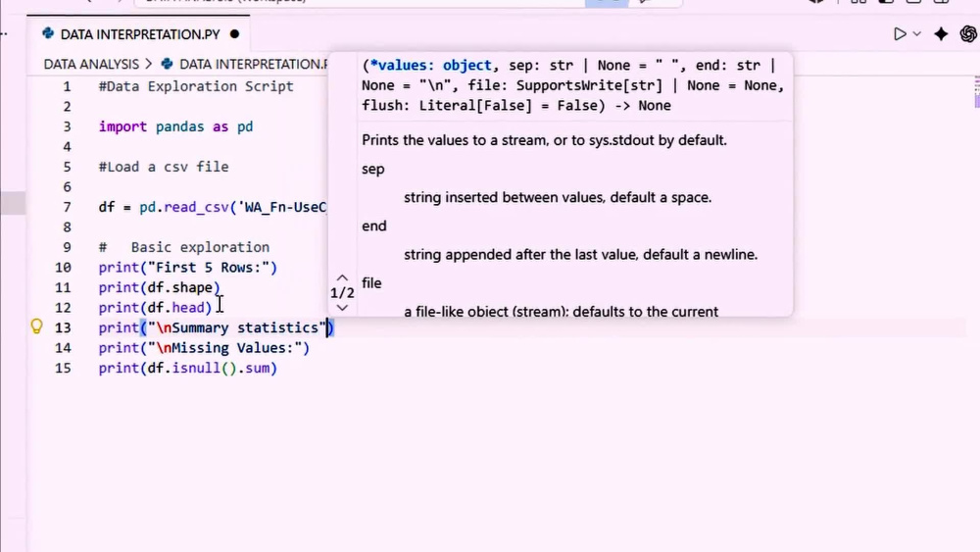Screen dimensions: 980x552
Task: Click the sparkle AI assistant icon
Action: point(941,34)
